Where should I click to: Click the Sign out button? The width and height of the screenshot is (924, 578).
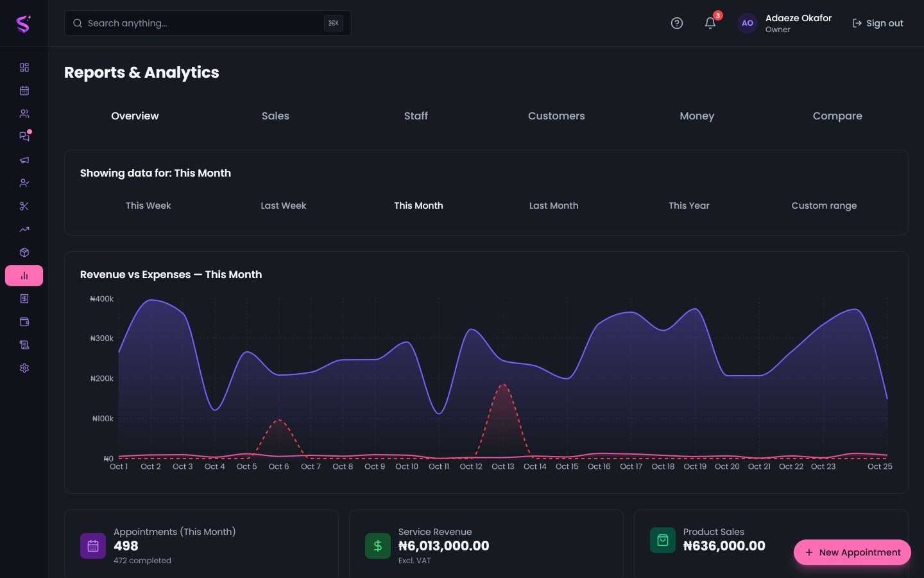pos(877,23)
